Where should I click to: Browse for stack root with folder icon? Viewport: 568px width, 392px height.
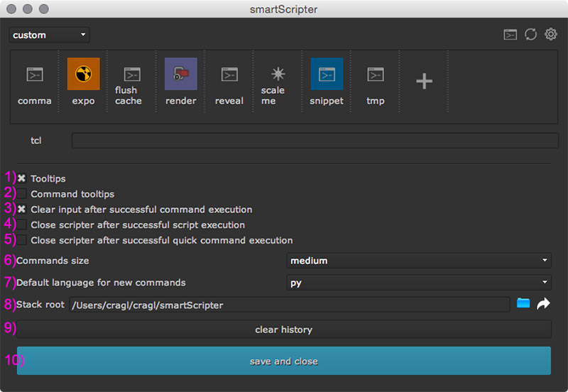point(523,304)
